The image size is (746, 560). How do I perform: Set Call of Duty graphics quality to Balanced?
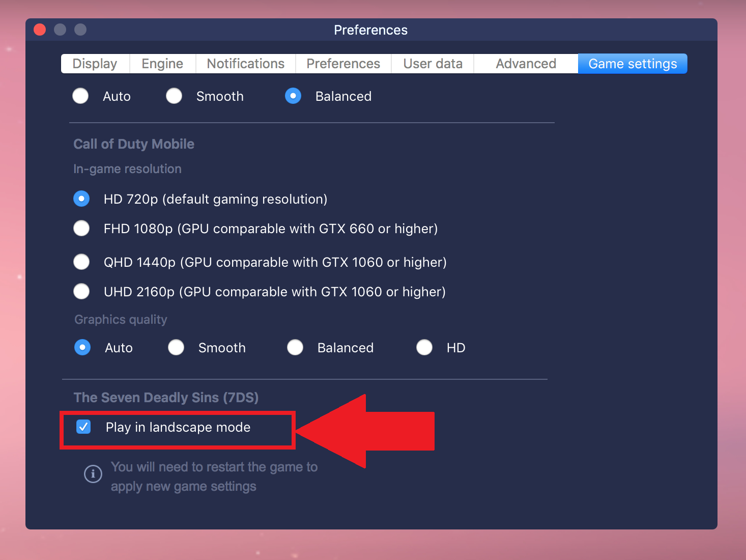[295, 347]
